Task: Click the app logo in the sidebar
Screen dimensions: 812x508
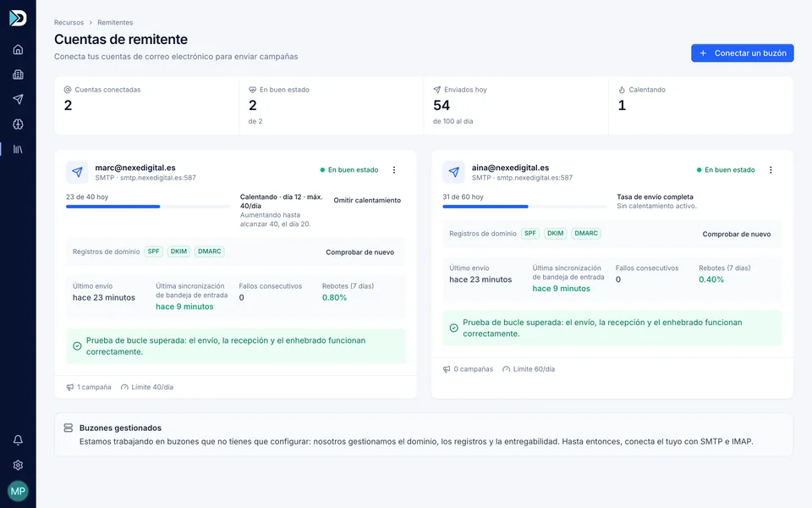Action: tap(18, 18)
